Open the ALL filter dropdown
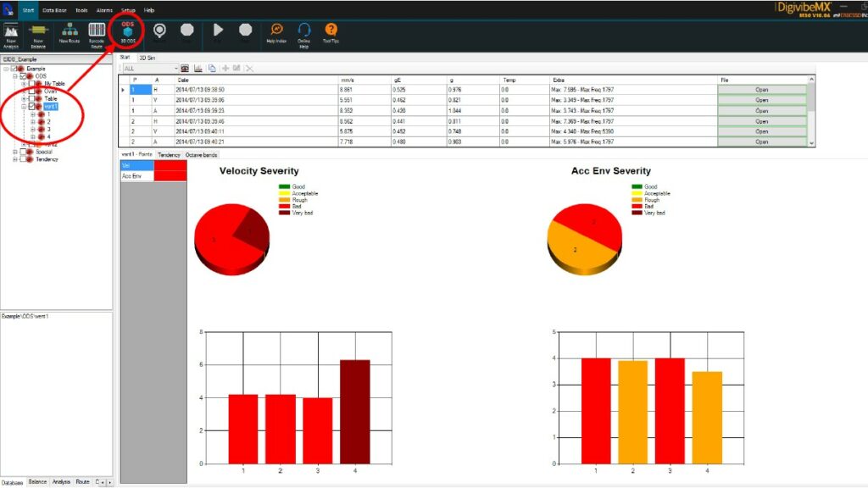Image resolution: width=868 pixels, height=488 pixels. pyautogui.click(x=176, y=69)
